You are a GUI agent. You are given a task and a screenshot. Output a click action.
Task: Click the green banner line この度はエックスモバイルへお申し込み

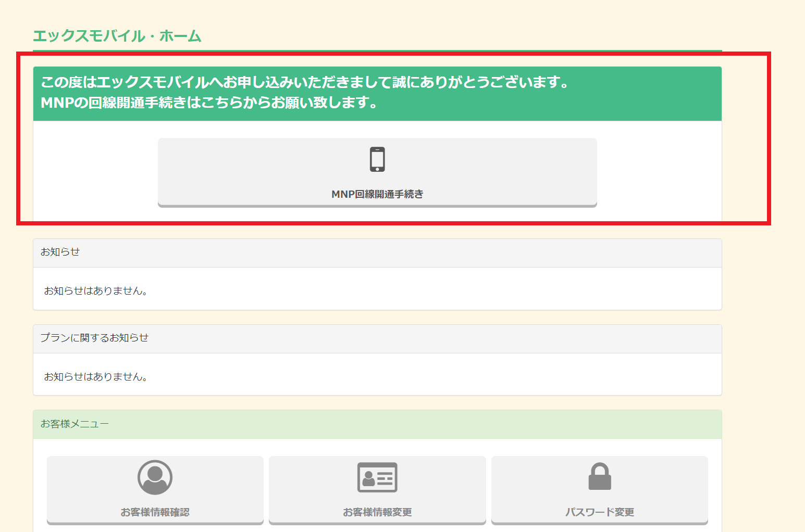(x=305, y=82)
